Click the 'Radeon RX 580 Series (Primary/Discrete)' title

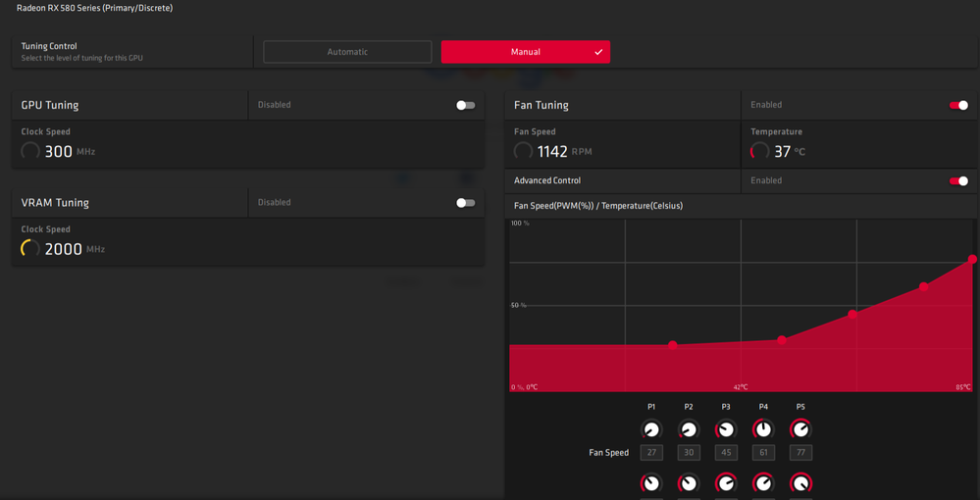pyautogui.click(x=95, y=8)
